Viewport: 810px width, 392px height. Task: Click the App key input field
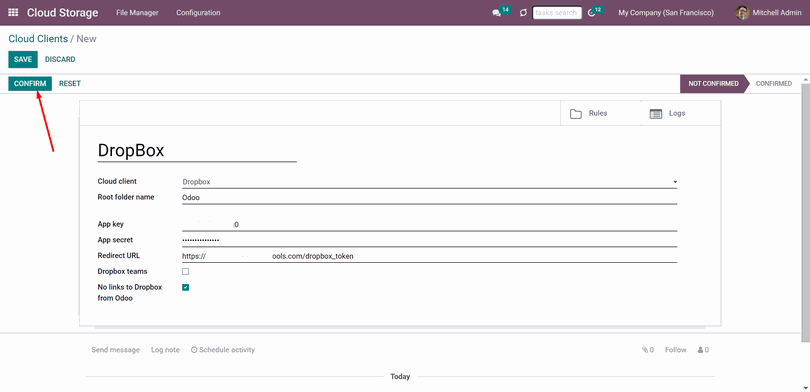[x=429, y=225]
